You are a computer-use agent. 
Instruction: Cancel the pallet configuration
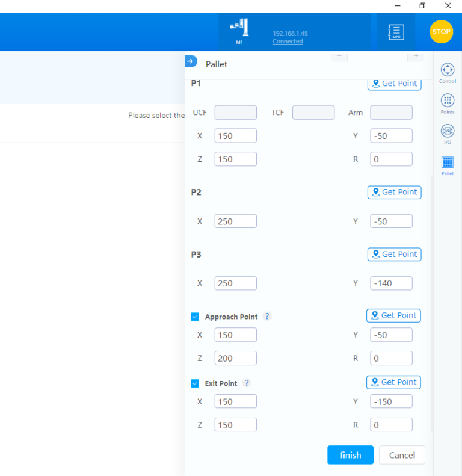point(402,455)
